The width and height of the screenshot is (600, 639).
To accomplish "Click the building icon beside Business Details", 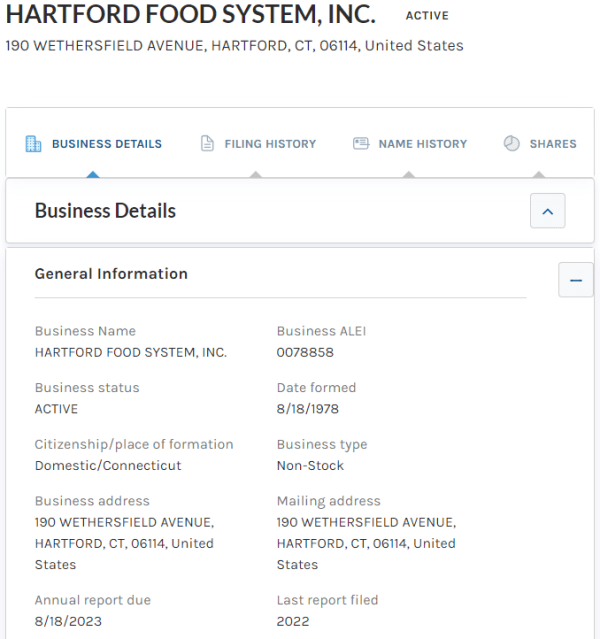I will click(x=33, y=144).
